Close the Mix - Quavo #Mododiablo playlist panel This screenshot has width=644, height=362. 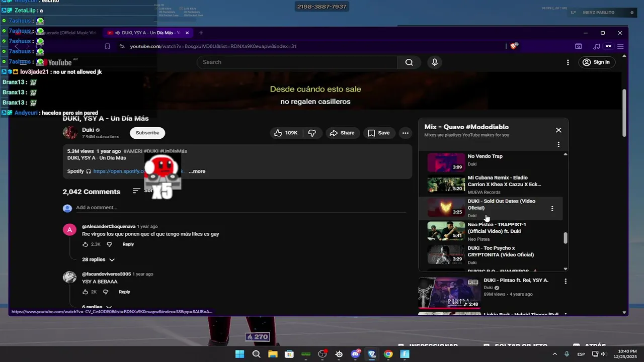click(x=558, y=130)
